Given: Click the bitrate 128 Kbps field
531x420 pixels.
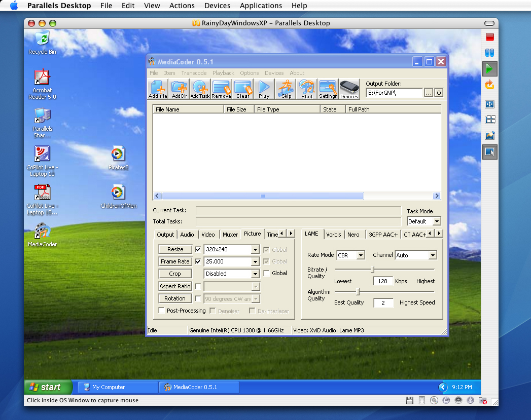Looking at the screenshot, I should pos(383,281).
